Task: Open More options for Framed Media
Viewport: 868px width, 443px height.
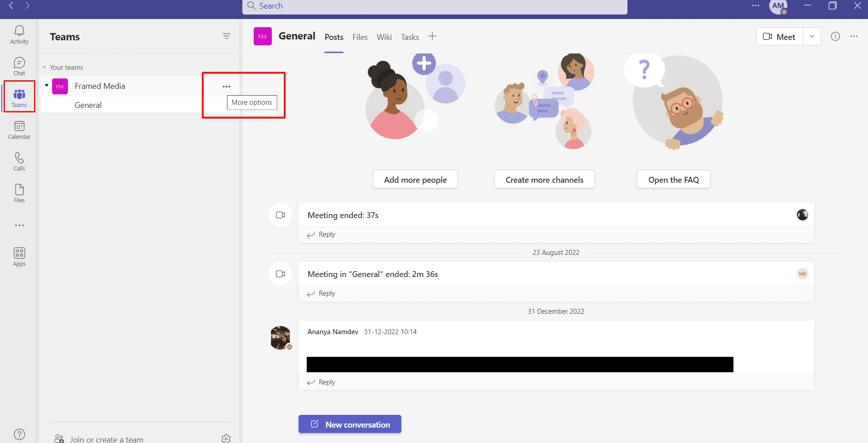Action: tap(227, 86)
